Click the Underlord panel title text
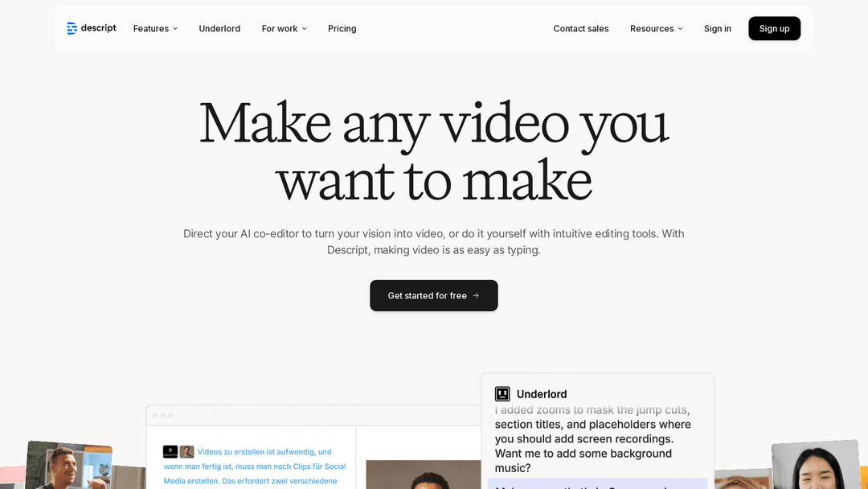 [542, 394]
